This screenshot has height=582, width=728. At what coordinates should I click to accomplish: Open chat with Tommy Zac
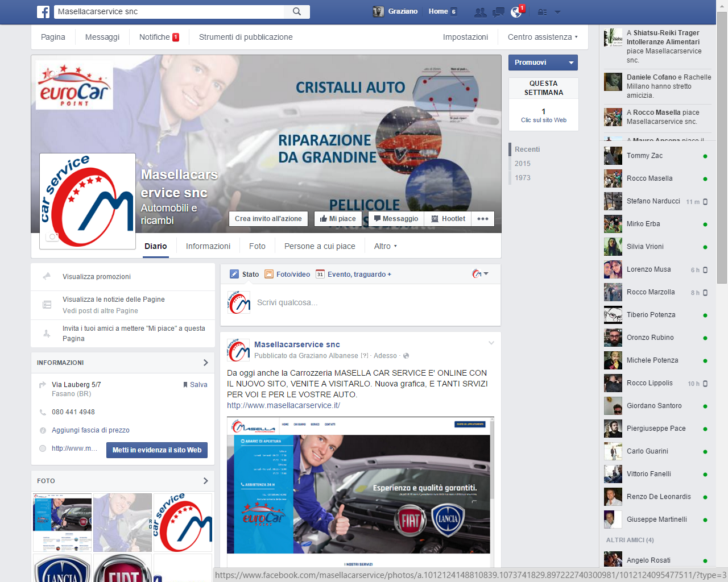[656, 156]
